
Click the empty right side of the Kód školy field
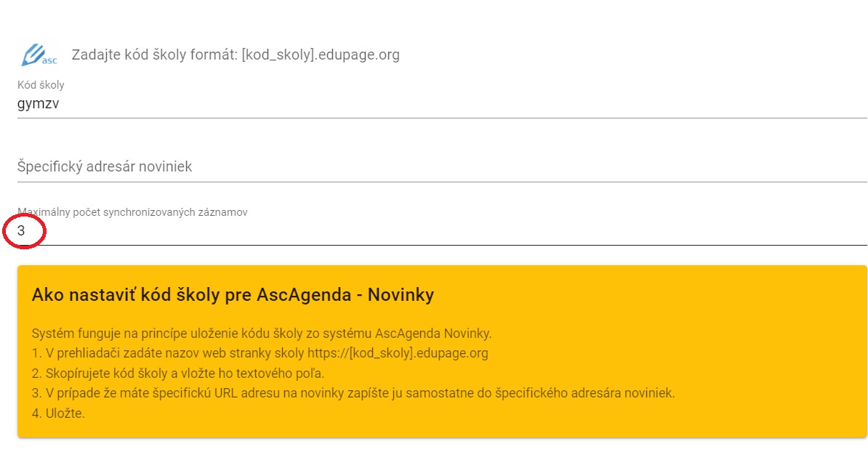pyautogui.click(x=727, y=104)
